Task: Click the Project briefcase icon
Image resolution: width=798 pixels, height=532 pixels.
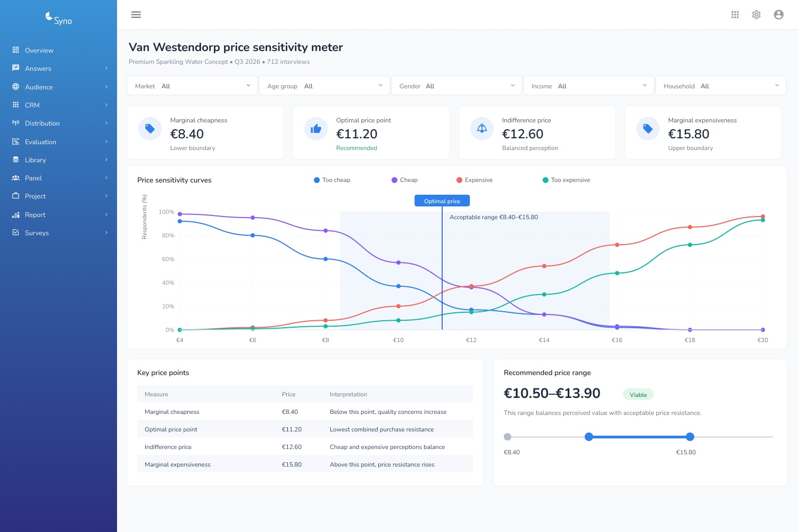Action: coord(16,196)
